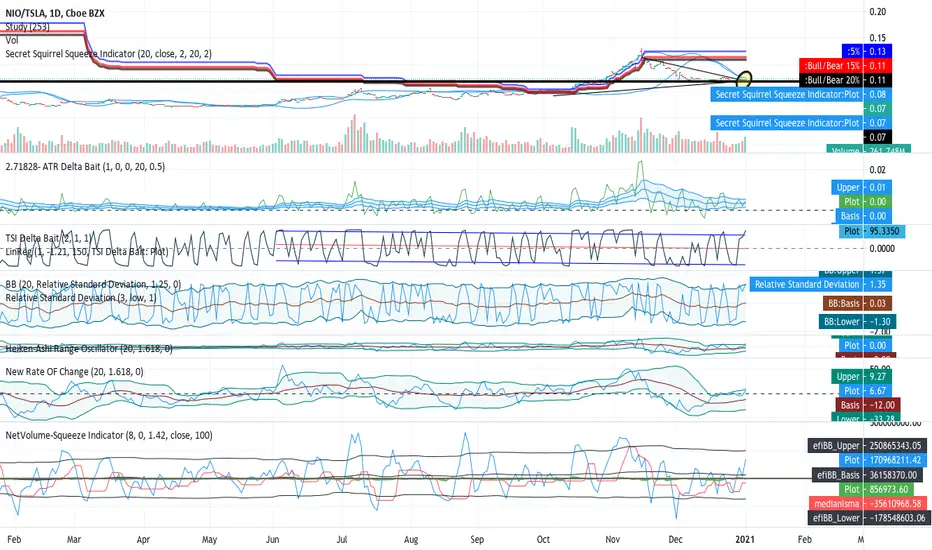932x550 pixels.
Task: Click the 0.15 value on price scale
Action: [877, 38]
